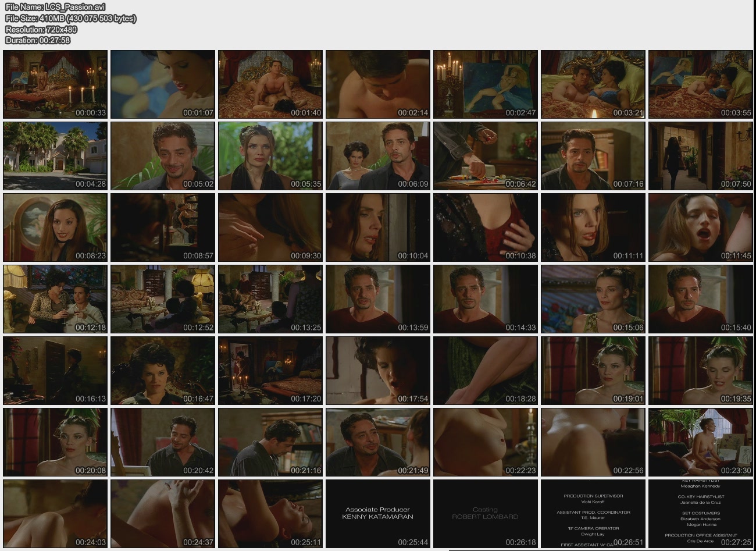Viewport: 756px width, 551px height.
Task: Select the Associate Producer credits frame
Action: [x=377, y=514]
